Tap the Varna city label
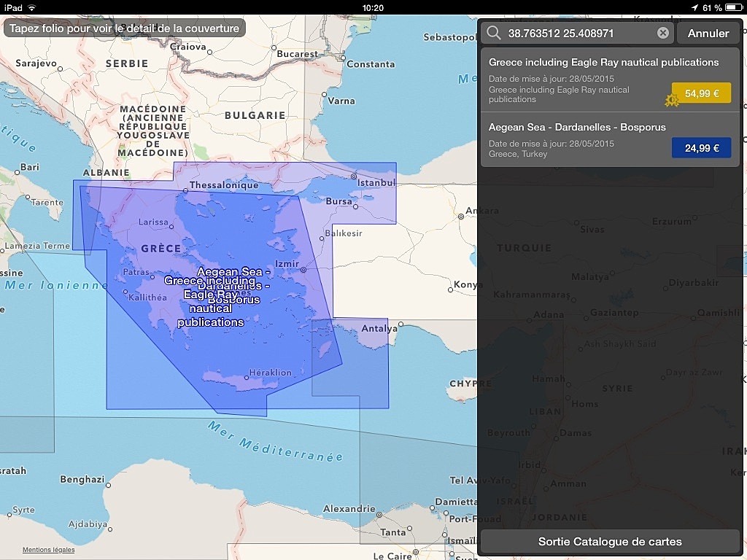 [x=341, y=101]
